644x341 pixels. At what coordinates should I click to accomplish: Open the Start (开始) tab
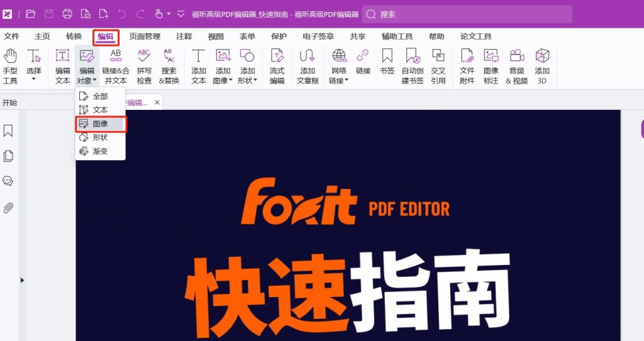pyautogui.click(x=9, y=102)
